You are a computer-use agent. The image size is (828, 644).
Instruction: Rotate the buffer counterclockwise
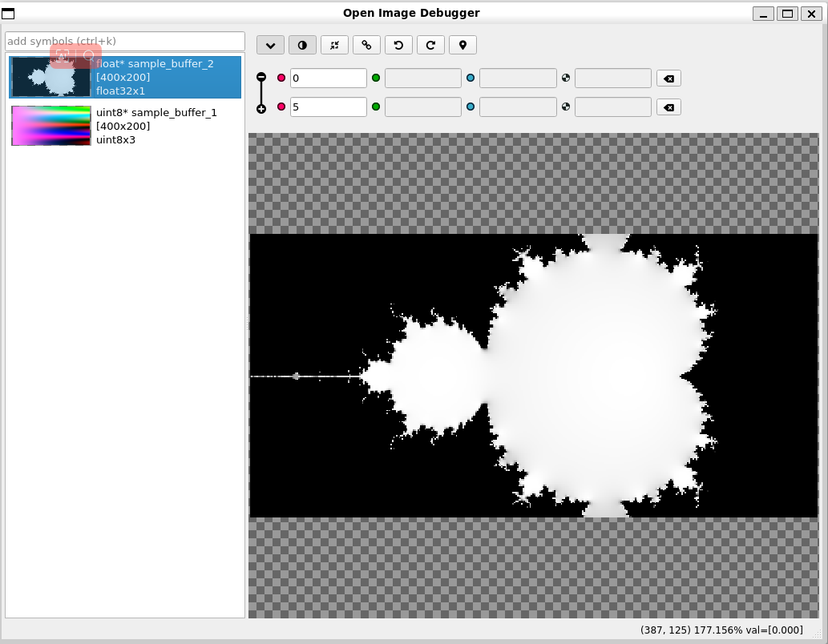tap(398, 45)
